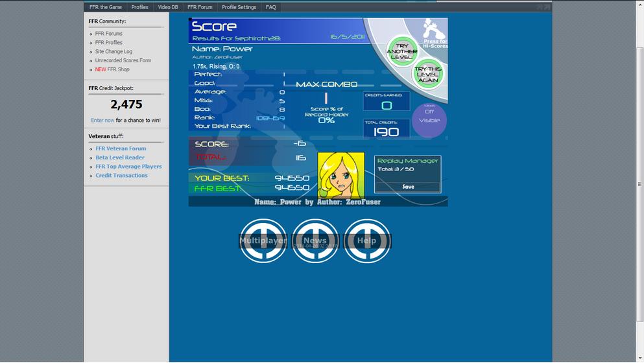Click the Help circular icon
Image resolution: width=644 pixels, height=363 pixels.
[x=367, y=240]
